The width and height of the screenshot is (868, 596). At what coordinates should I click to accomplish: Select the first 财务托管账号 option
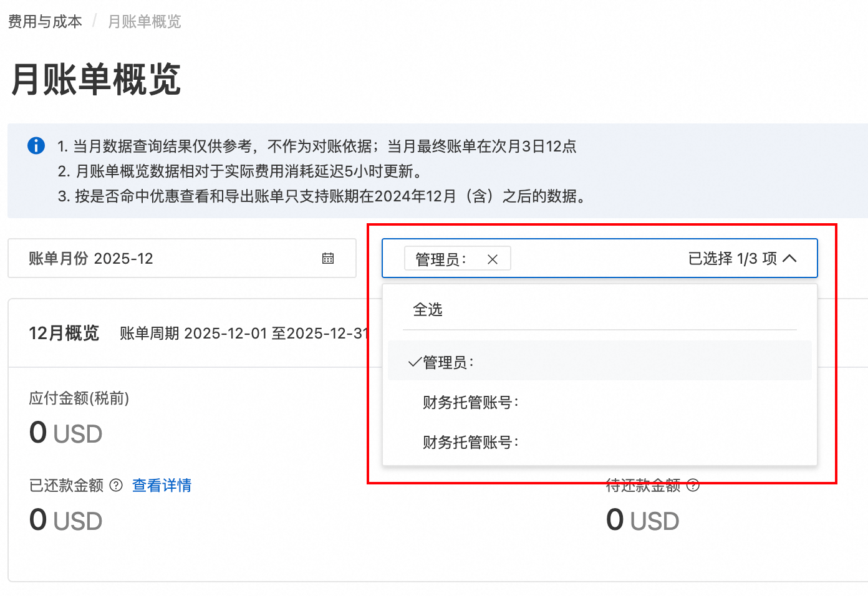coord(471,402)
